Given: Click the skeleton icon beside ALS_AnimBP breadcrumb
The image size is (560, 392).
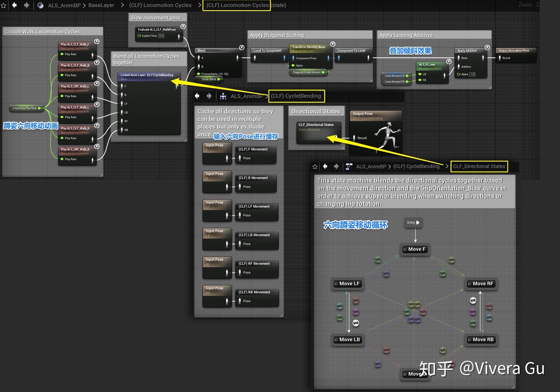Looking at the screenshot, I should click(x=223, y=96).
